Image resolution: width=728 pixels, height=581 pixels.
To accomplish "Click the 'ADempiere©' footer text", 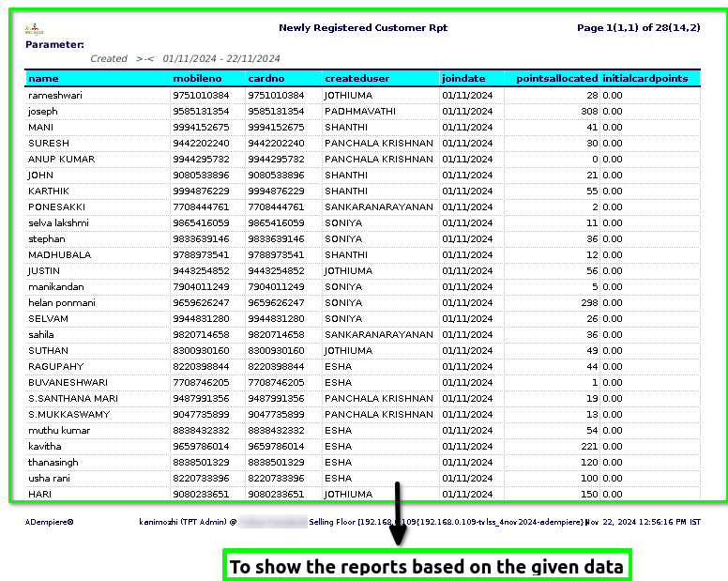I will click(49, 522).
